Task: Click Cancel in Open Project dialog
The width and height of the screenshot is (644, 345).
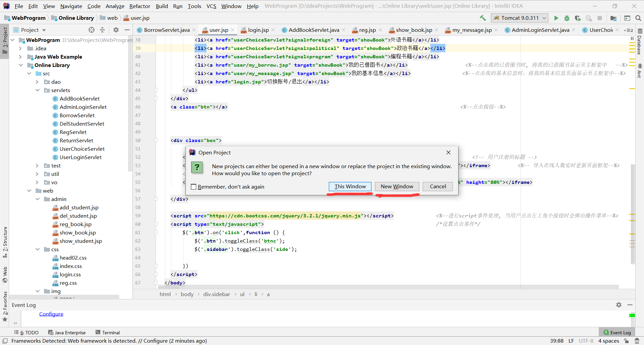Action: click(x=438, y=186)
